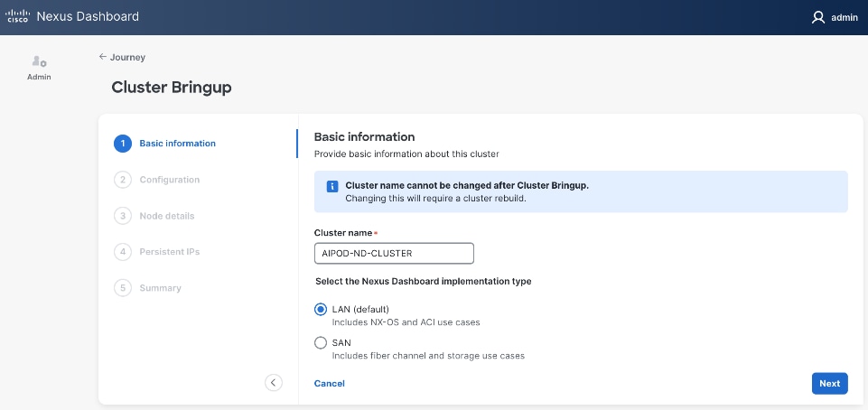Click the Cancel link
Screen dimensions: 868x410
330,384
